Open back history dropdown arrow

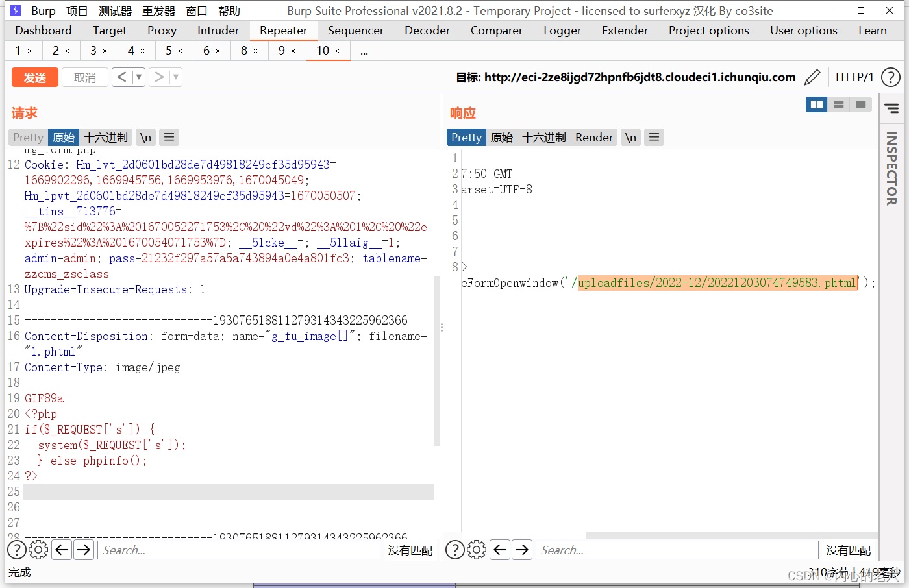(x=138, y=77)
